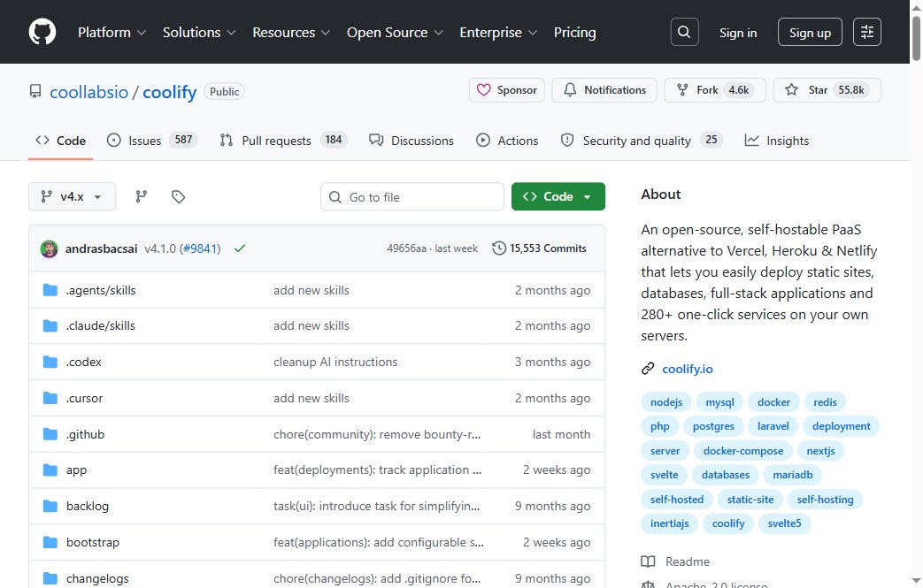Switch to the Security and quality tab
This screenshot has width=923, height=588.
[x=642, y=141]
